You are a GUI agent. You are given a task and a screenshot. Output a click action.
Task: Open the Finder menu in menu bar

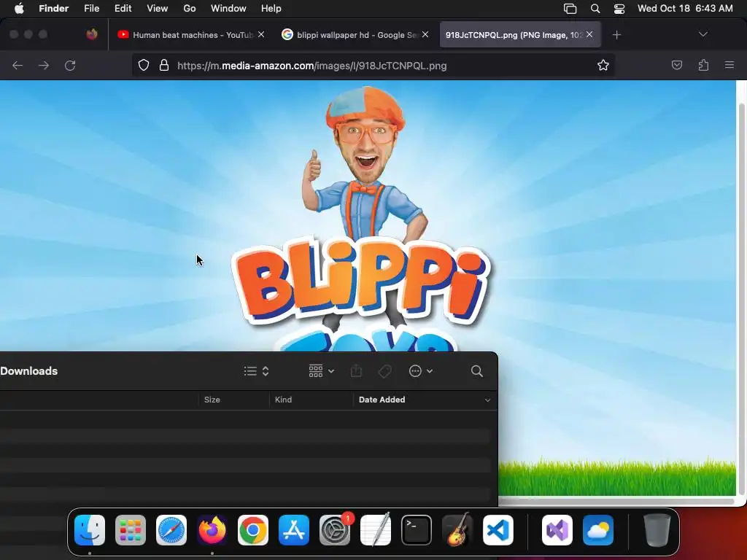(53, 9)
